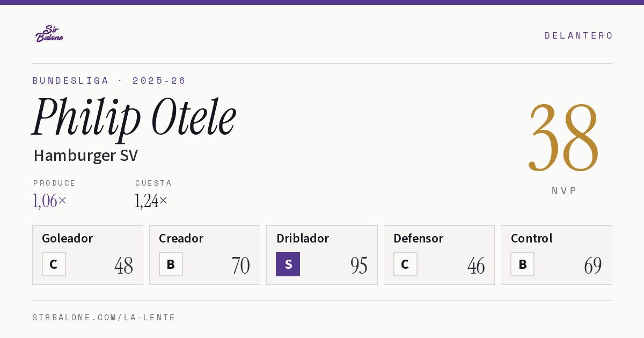Click the NVP label below rating

(x=564, y=190)
